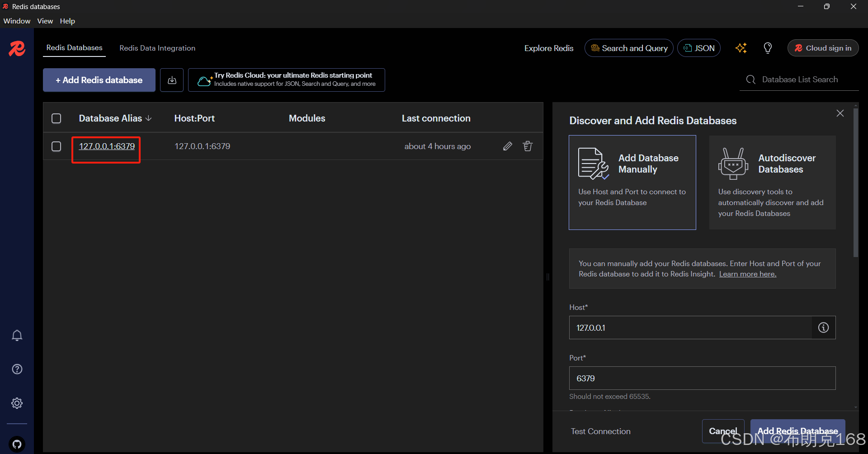Toggle the select-all databases checkbox

56,118
